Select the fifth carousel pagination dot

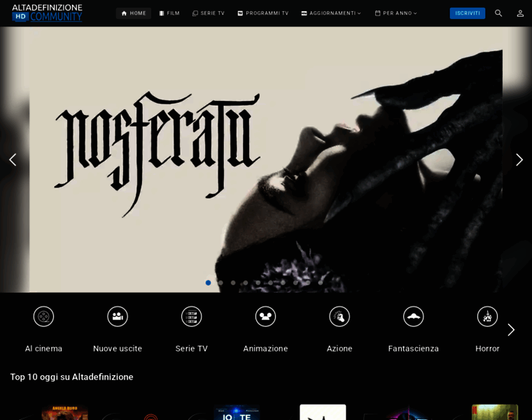[x=258, y=283]
